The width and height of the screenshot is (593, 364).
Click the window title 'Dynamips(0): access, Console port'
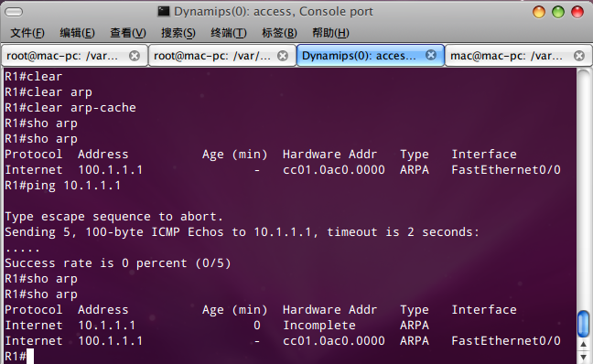click(273, 12)
